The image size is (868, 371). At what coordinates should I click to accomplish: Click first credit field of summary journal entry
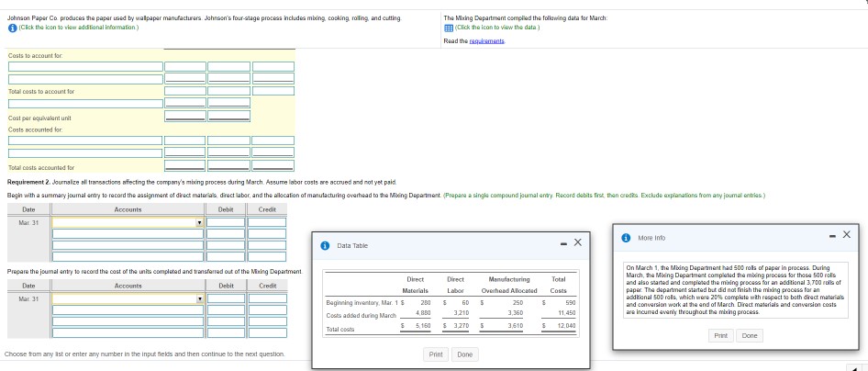267,222
